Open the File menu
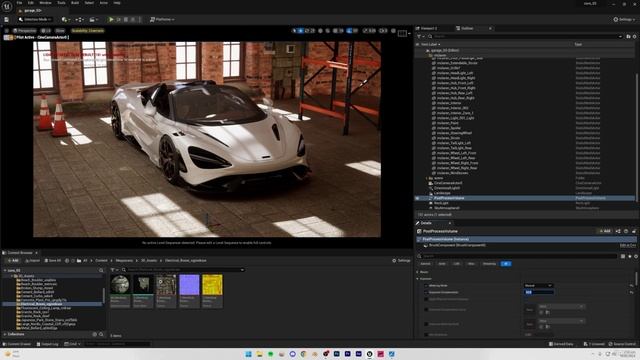Viewport: 640px width, 360px height. coord(19,2)
